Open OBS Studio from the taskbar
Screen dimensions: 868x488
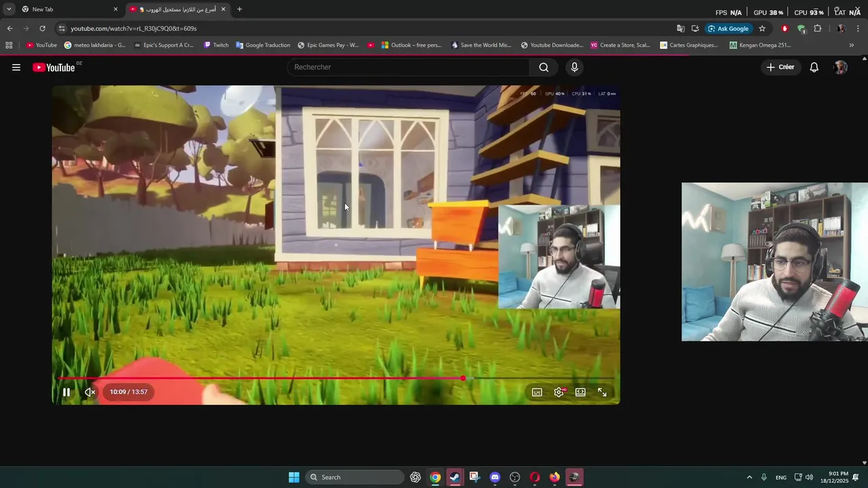[515, 477]
